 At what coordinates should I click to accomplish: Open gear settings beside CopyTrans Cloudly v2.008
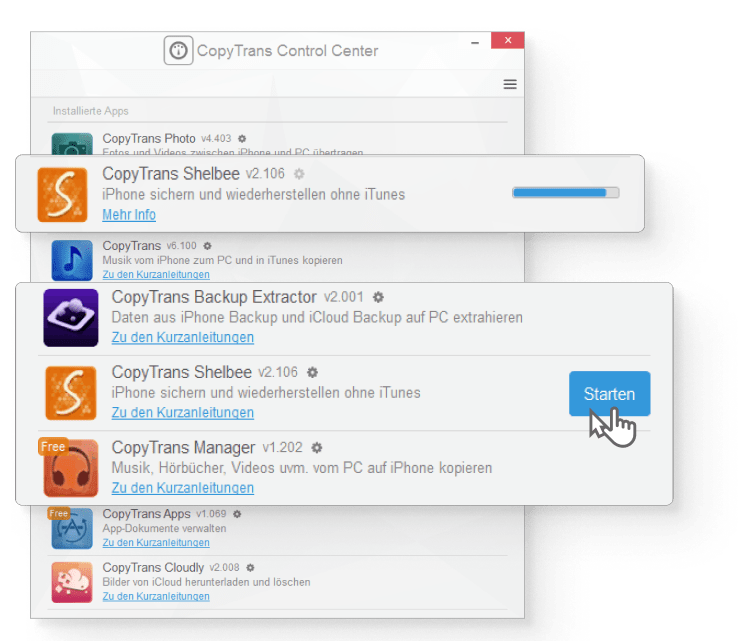pyautogui.click(x=250, y=567)
